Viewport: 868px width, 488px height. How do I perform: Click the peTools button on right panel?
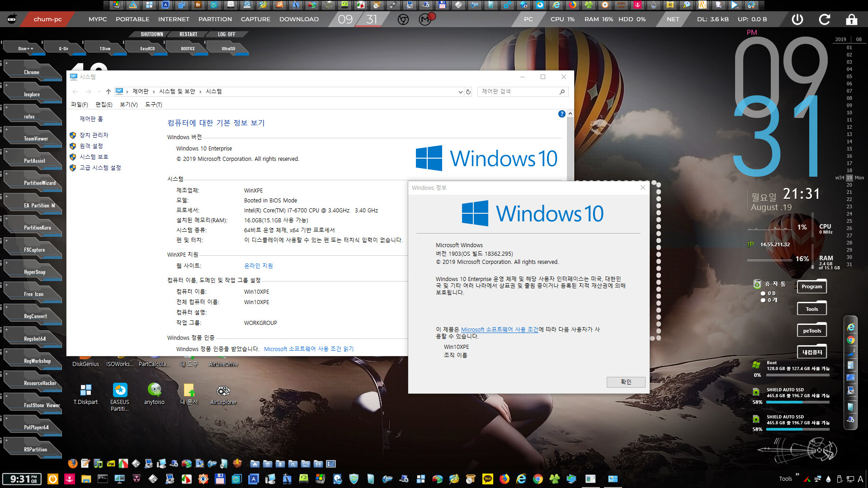tap(812, 331)
